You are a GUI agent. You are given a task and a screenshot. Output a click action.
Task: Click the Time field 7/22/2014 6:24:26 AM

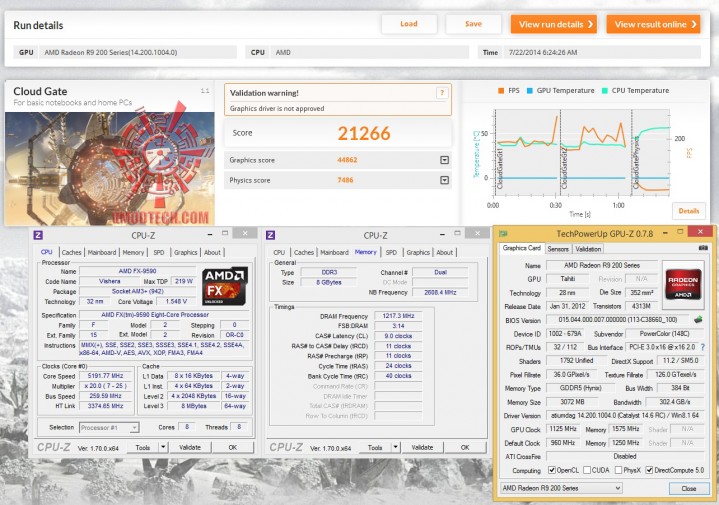point(602,52)
